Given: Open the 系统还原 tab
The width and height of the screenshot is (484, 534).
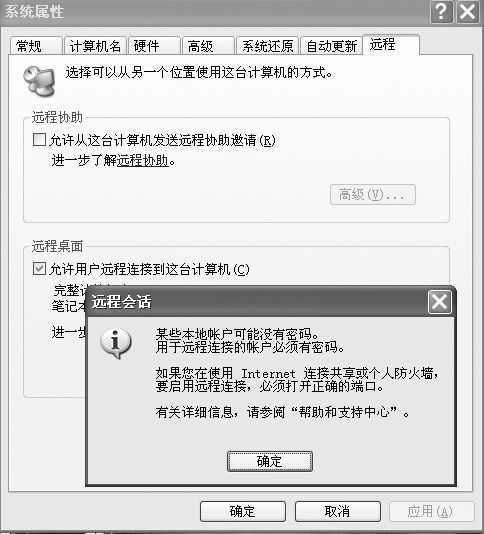Looking at the screenshot, I should [268, 46].
